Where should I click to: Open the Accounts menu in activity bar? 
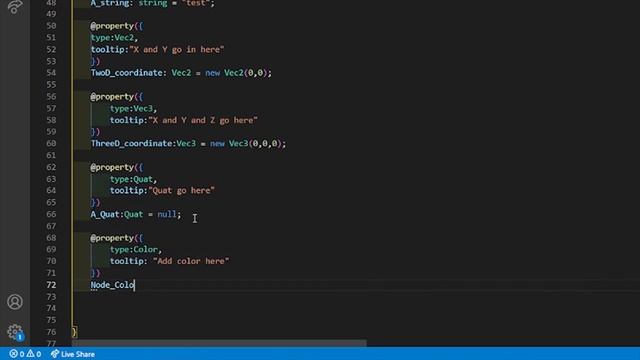15,302
